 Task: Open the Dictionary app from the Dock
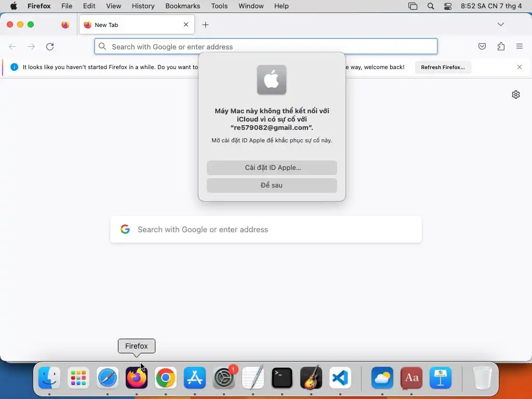point(411,378)
